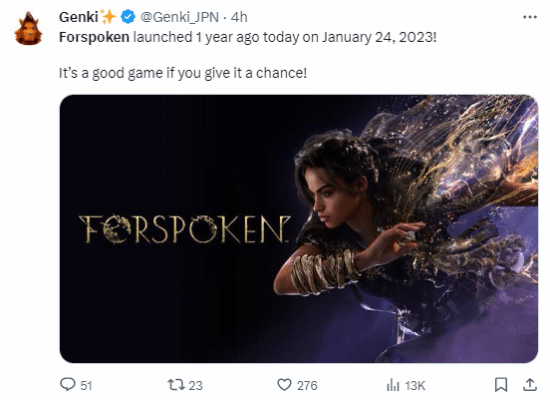Click the 13K views count

pyautogui.click(x=415, y=386)
